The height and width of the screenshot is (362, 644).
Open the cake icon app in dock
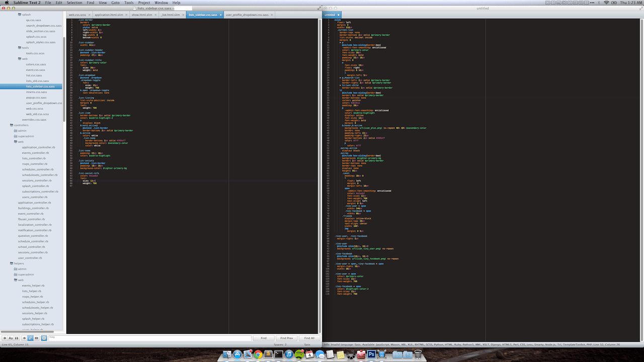[361, 354]
